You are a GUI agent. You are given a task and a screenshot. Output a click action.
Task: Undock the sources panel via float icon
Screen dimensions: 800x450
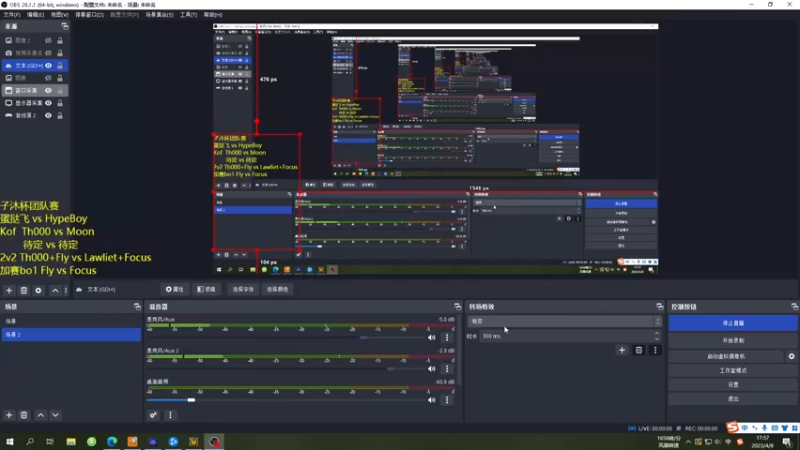click(64, 26)
